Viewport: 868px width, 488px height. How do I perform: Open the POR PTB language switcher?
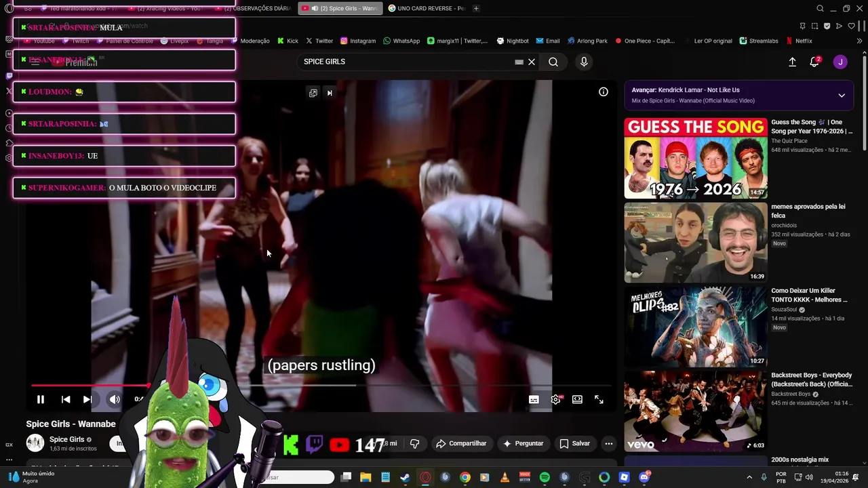[781, 477]
